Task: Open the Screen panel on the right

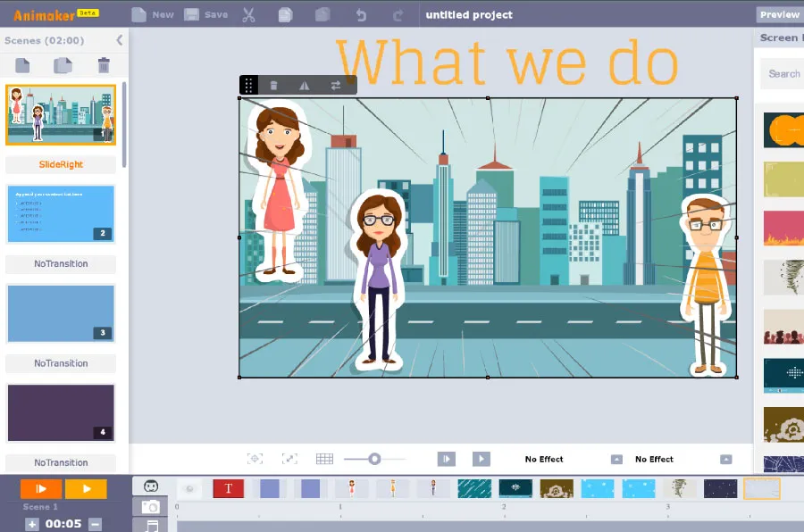Action: 780,37
